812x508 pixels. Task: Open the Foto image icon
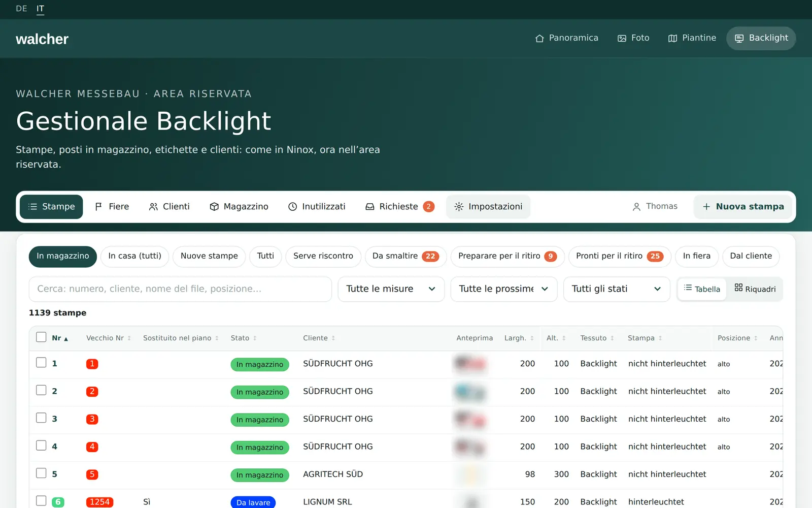pyautogui.click(x=622, y=38)
